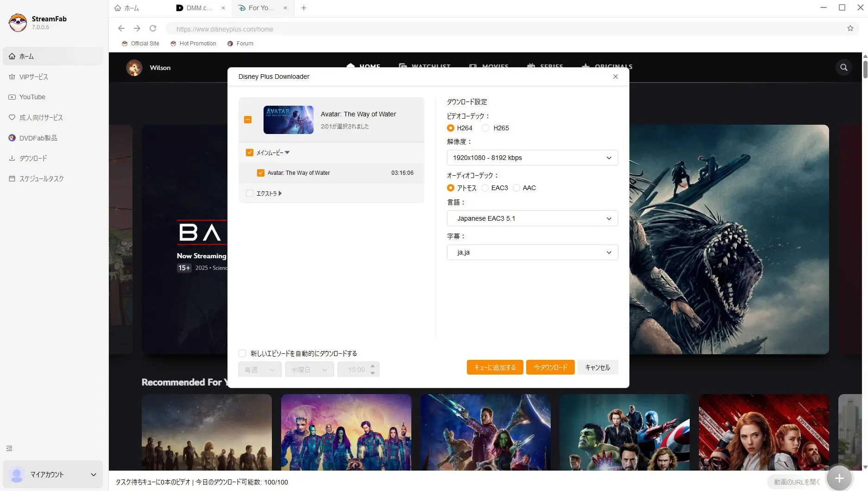Click the 成人向けサービス heart icon
This screenshot has height=491, width=868.
[12, 117]
